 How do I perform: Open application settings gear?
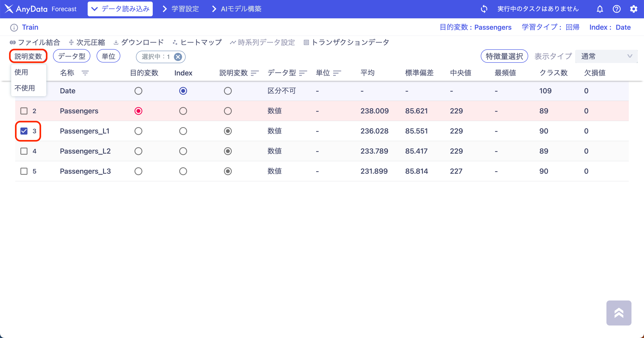[x=634, y=9]
